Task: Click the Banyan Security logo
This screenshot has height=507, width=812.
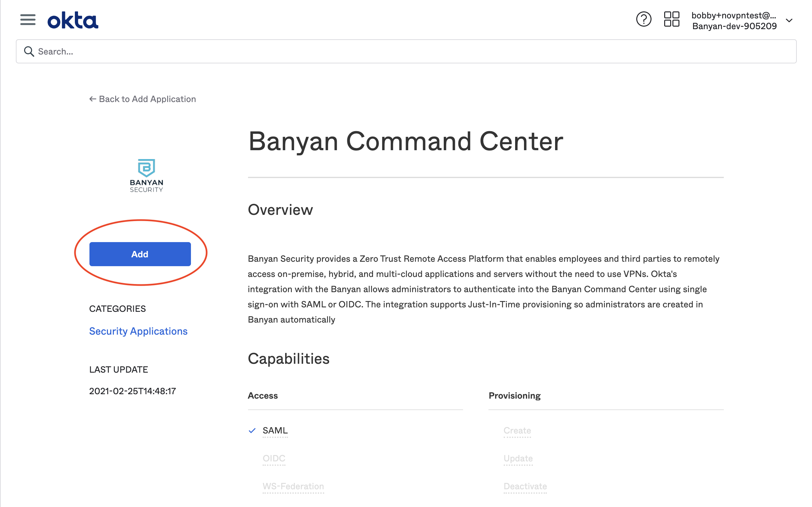Action: pos(146,175)
